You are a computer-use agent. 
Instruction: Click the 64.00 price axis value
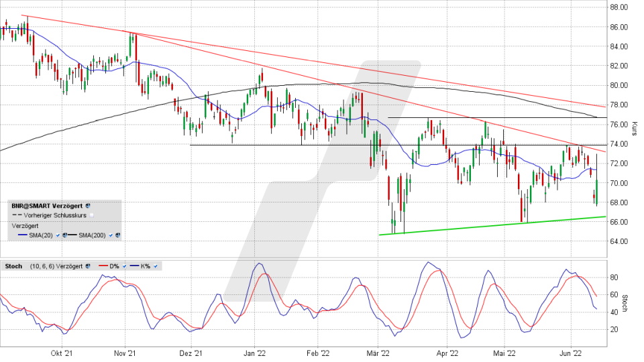click(x=619, y=241)
